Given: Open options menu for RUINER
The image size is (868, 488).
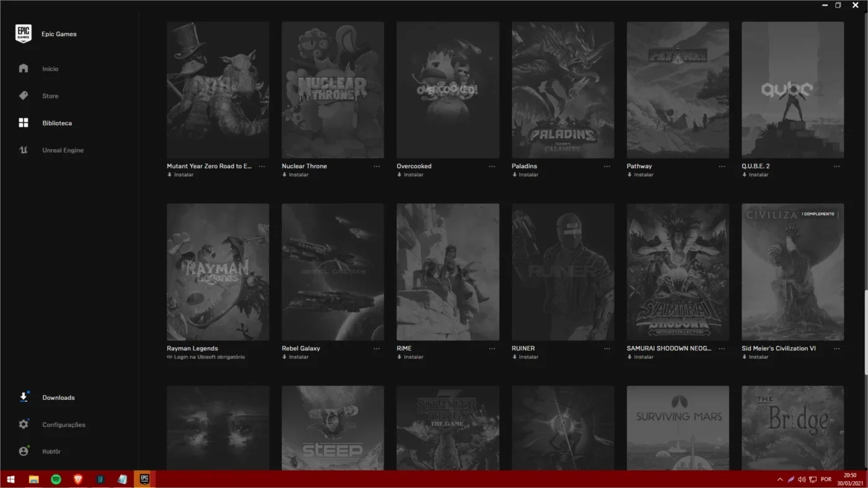Looking at the screenshot, I should [x=607, y=348].
